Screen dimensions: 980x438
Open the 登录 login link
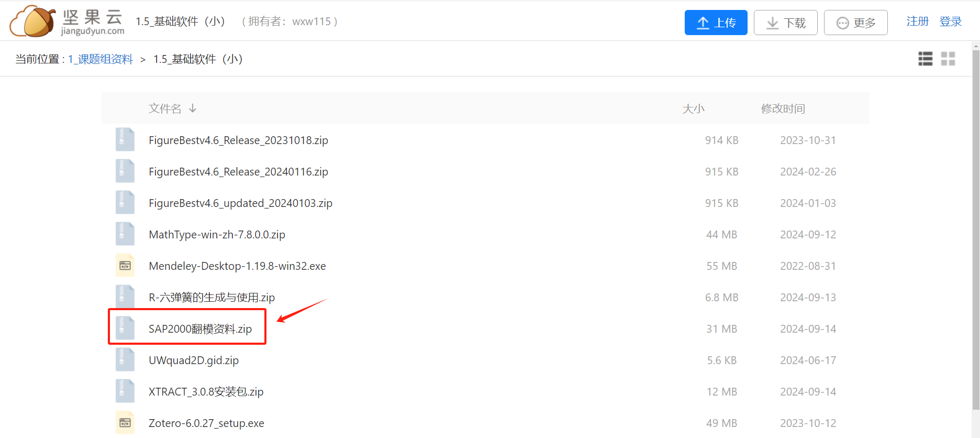tap(950, 21)
